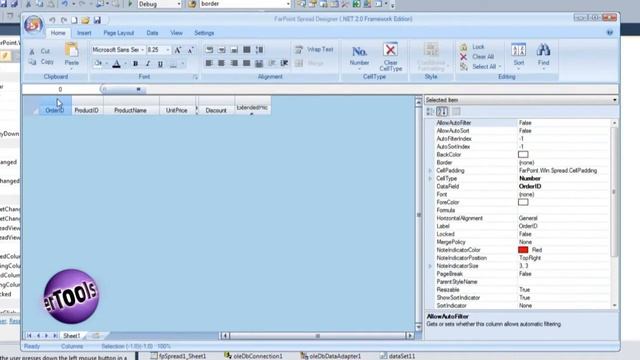Click the Lock padlock icon

[x=464, y=47]
